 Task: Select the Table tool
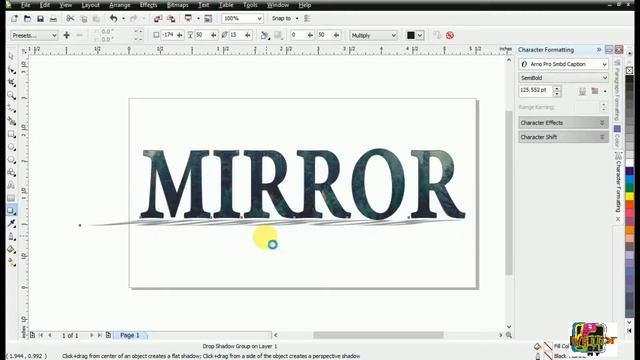coord(11,198)
